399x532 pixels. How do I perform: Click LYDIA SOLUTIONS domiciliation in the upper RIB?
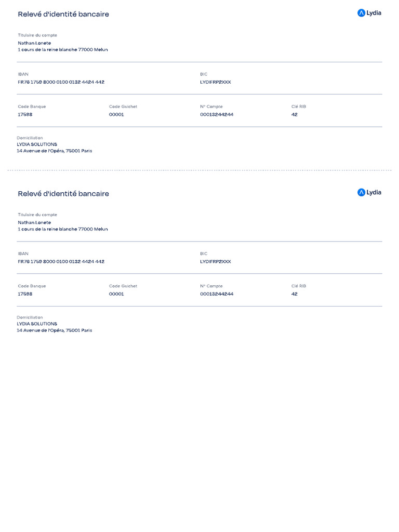[x=37, y=144]
